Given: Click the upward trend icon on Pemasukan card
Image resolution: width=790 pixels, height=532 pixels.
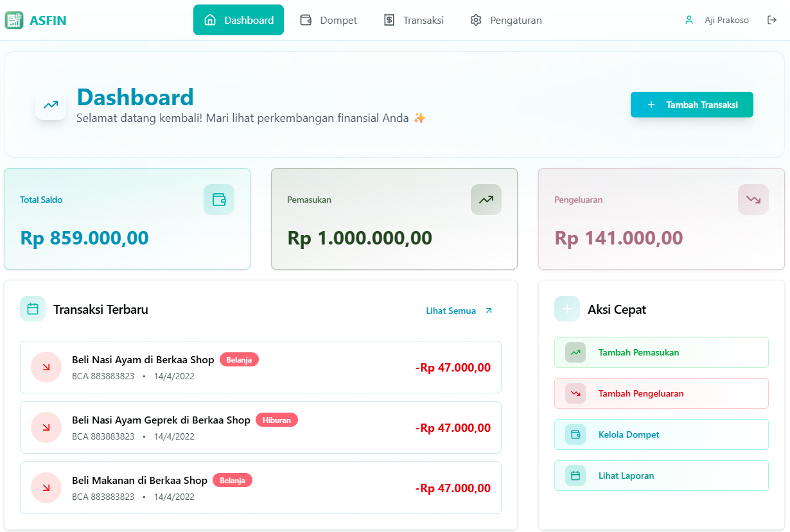Looking at the screenshot, I should [x=486, y=200].
